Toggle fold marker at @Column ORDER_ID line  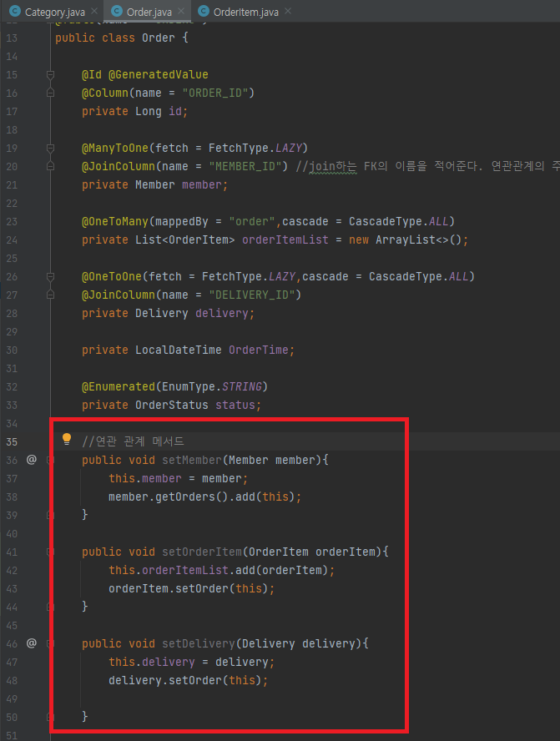coord(50,93)
